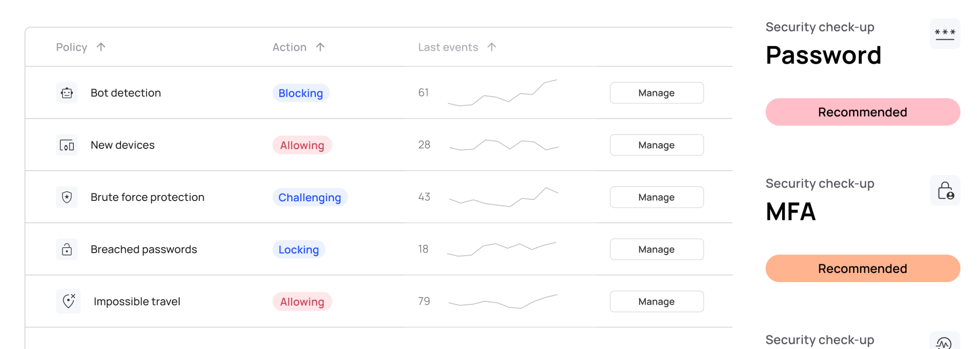The image size is (980, 349).
Task: Manage the Bot detection policy
Action: click(656, 93)
